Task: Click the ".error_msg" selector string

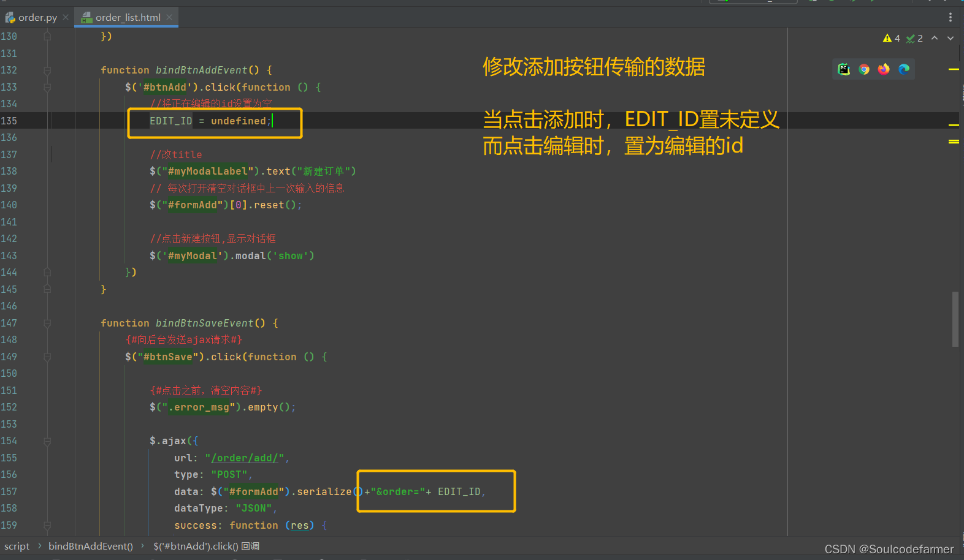Action: click(x=198, y=407)
